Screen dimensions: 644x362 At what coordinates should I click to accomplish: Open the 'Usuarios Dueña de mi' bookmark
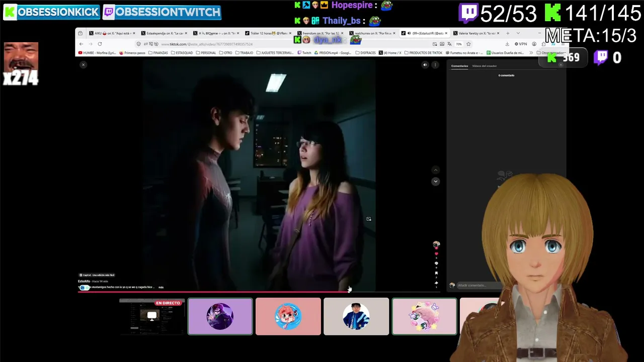click(x=506, y=53)
